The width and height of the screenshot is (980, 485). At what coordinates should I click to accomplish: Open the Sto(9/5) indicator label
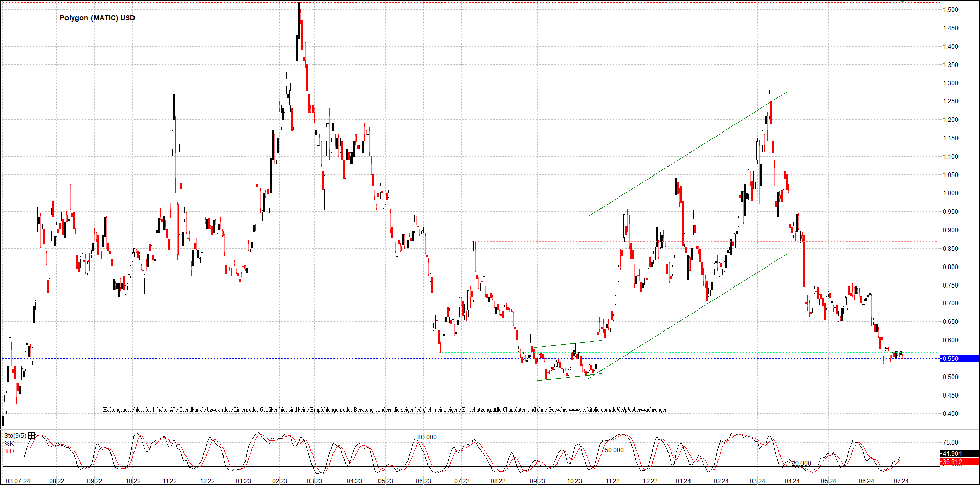coord(15,436)
